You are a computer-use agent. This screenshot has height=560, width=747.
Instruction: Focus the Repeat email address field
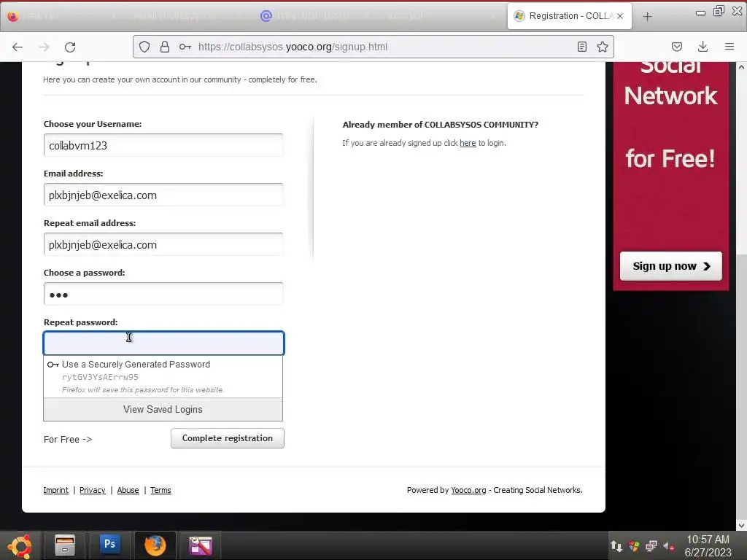pyautogui.click(x=163, y=244)
